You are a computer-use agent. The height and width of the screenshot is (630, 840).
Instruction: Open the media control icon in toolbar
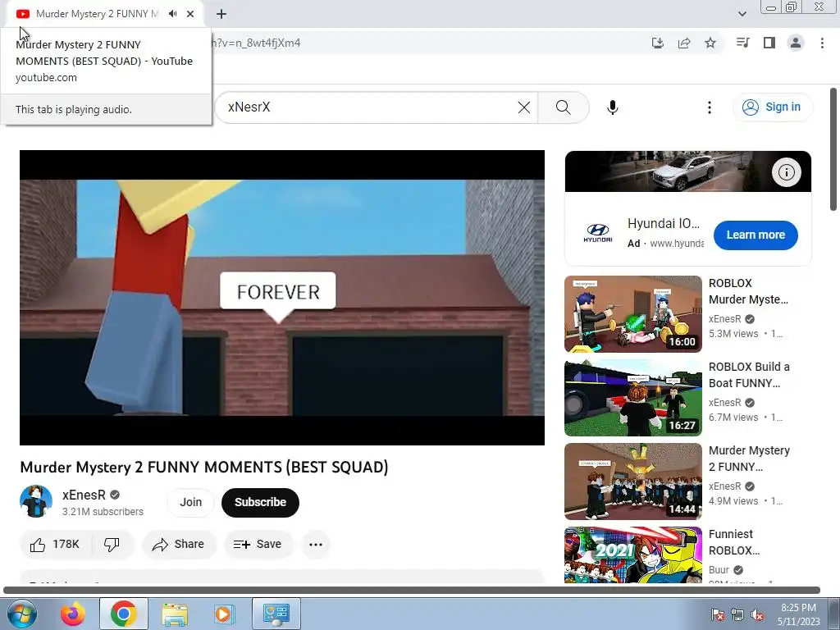tap(742, 43)
